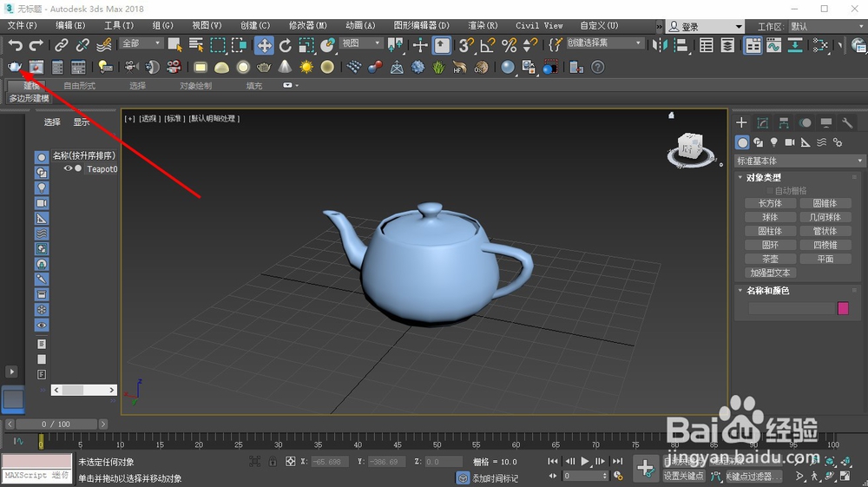Open the 文件(F) menu
868x487 pixels.
point(23,25)
